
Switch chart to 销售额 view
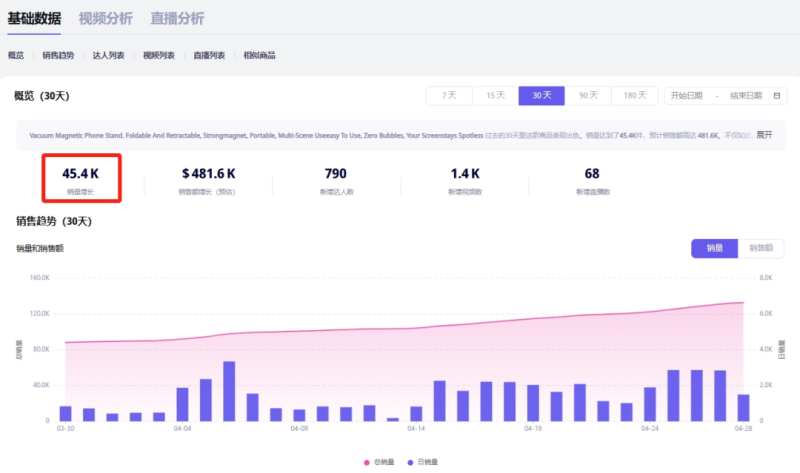760,248
